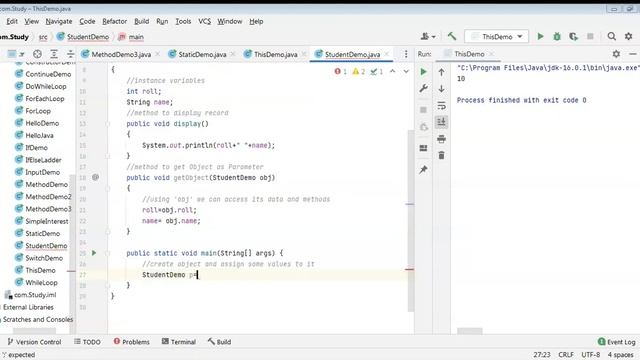
Task: Open Run panel settings gear
Action: click(x=616, y=54)
